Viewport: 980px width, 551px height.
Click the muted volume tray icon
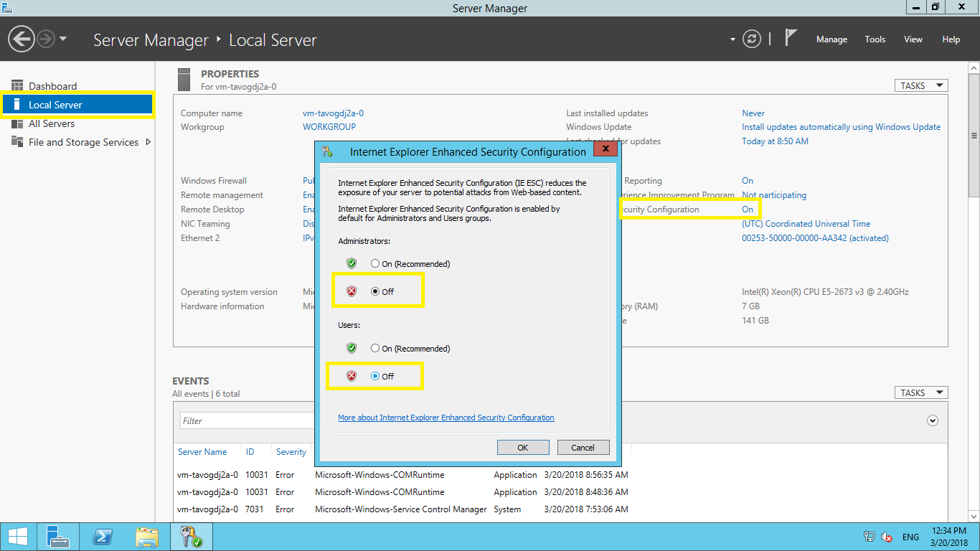[887, 537]
